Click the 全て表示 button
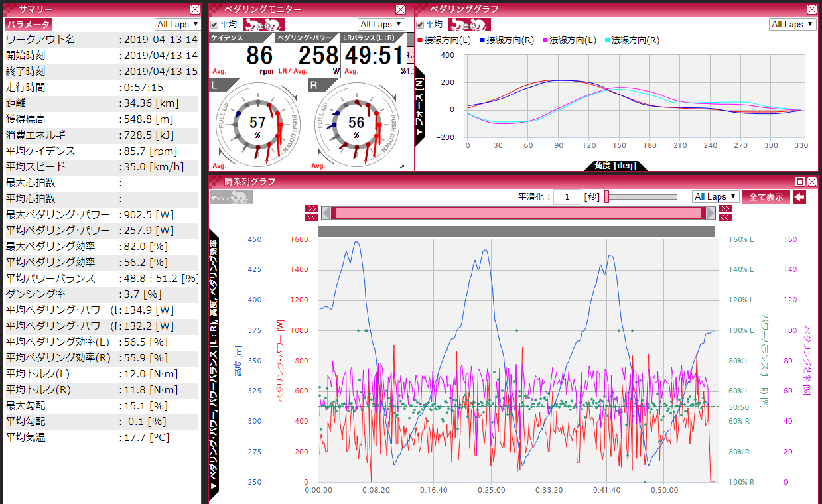 (x=766, y=197)
